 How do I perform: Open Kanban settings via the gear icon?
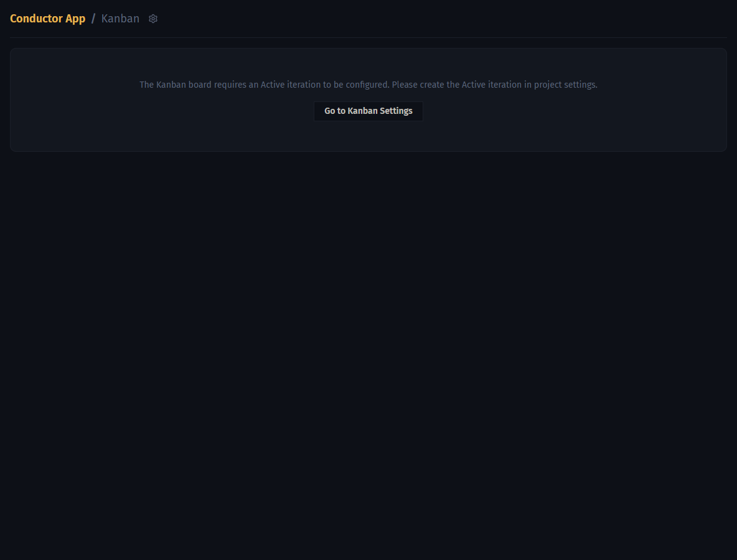tap(153, 19)
